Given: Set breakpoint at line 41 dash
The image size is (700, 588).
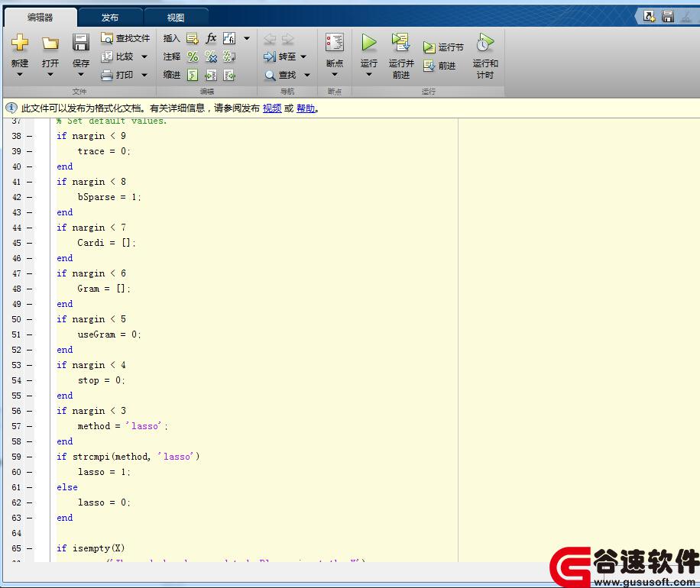Looking at the screenshot, I should [30, 182].
